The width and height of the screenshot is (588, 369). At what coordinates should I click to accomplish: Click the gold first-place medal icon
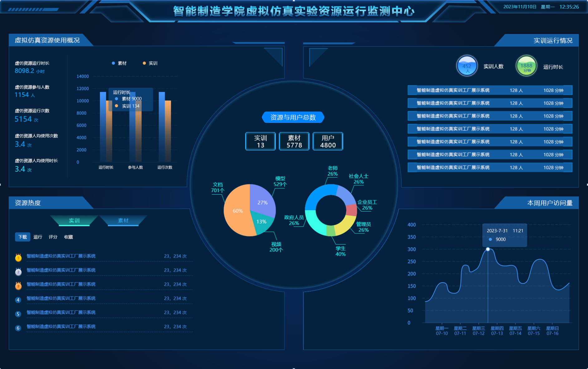click(x=18, y=257)
